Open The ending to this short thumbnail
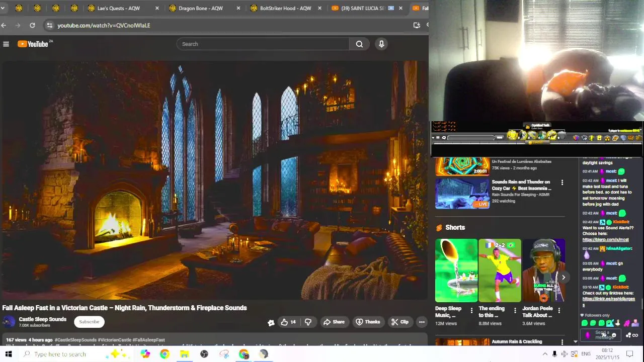This screenshot has width=644, height=362. point(500,270)
